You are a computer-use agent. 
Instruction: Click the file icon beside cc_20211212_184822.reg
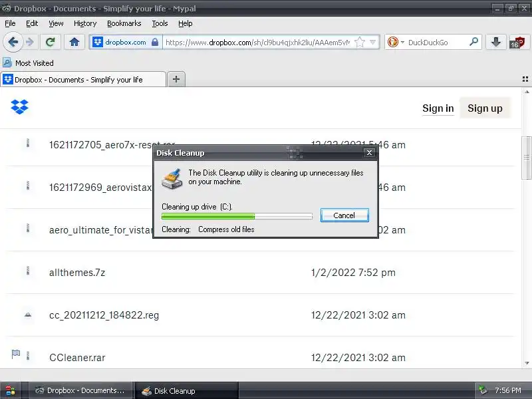[28, 315]
